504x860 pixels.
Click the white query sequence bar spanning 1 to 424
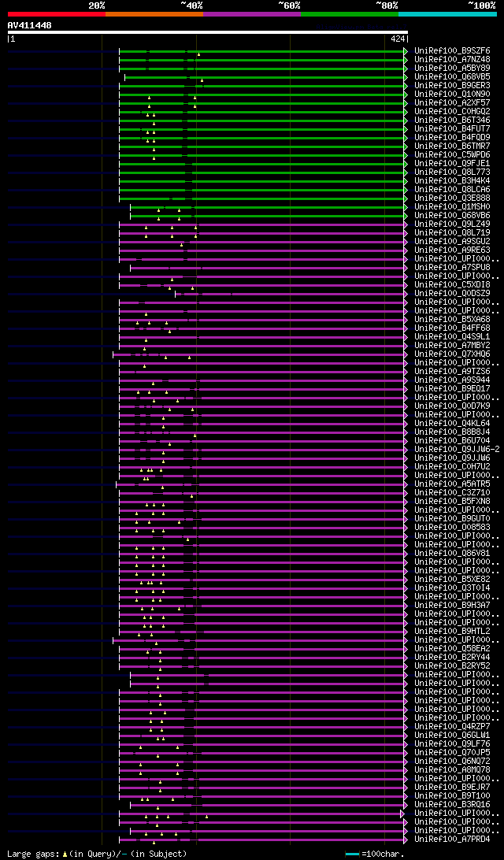pyautogui.click(x=208, y=32)
